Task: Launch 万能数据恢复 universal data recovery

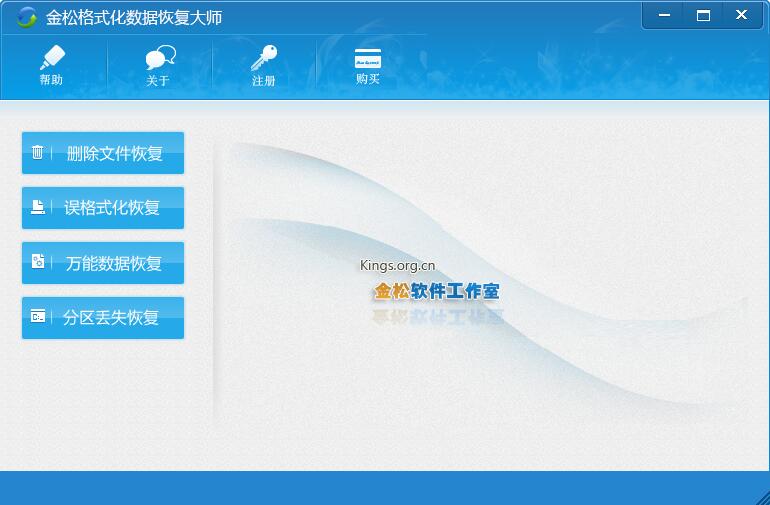Action: point(113,263)
